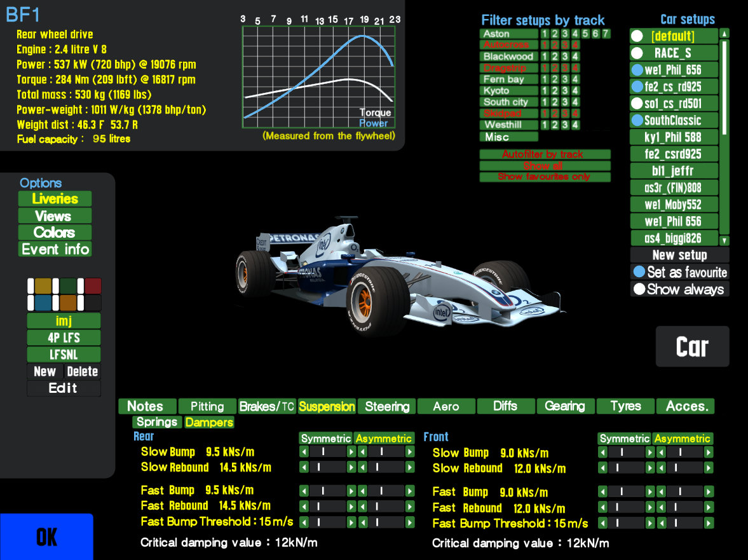Viewport: 748px width, 560px height.
Task: Filter Aston configuration 5
Action: [x=585, y=34]
